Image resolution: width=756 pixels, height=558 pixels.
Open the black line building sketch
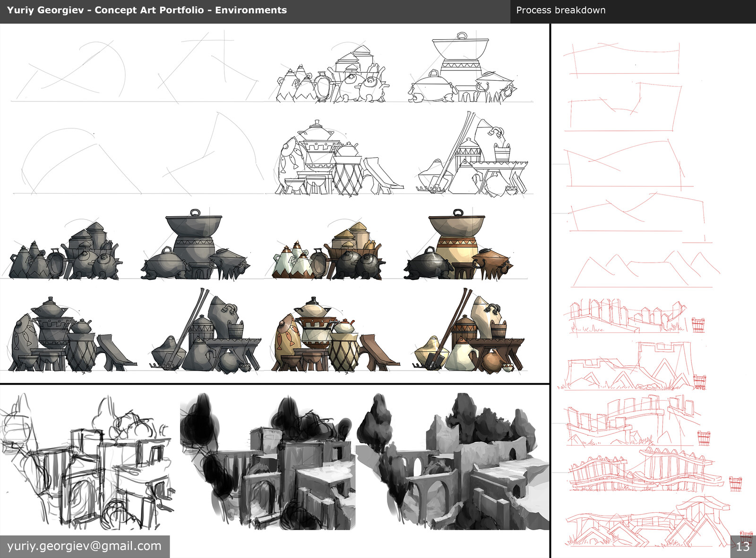87,461
